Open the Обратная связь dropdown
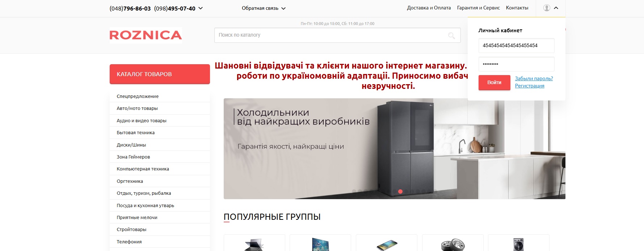 pyautogui.click(x=263, y=8)
